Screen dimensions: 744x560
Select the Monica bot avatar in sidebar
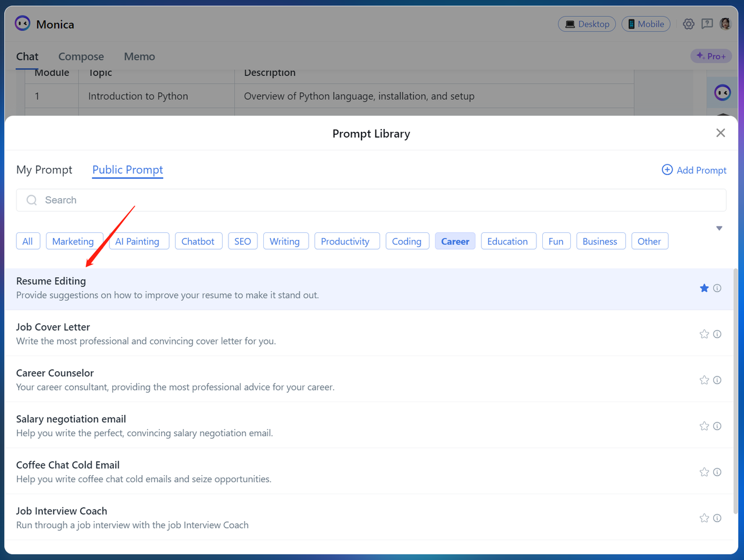[x=722, y=92]
